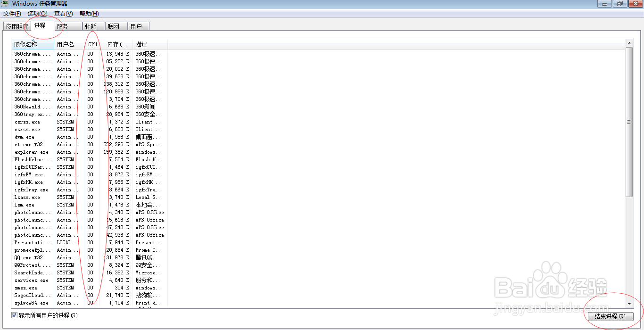Select the QQ.exe *32 process
The height and width of the screenshot is (330, 644).
(x=90, y=257)
